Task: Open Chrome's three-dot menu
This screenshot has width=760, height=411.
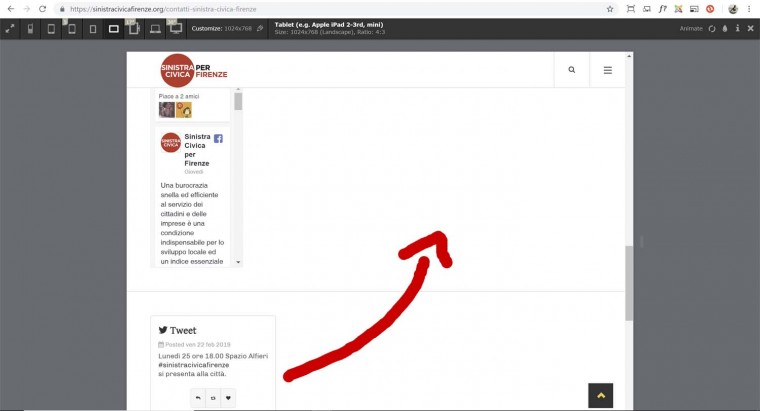Action: click(x=749, y=9)
